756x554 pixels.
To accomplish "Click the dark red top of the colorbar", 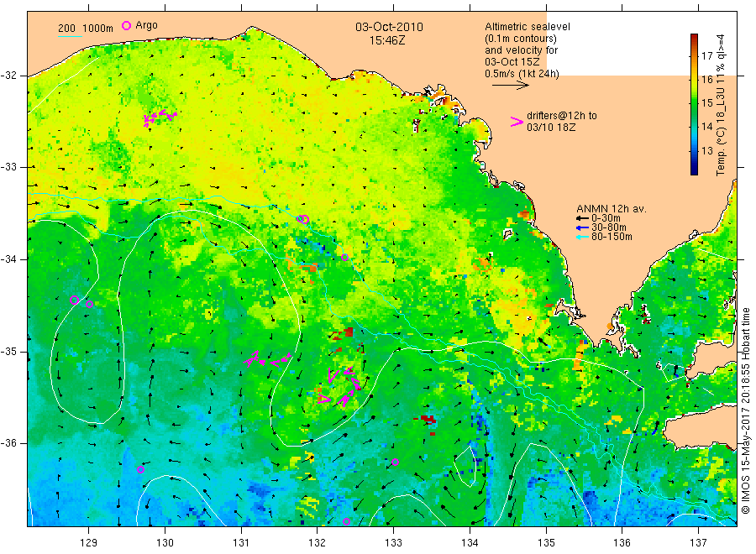I will pyautogui.click(x=694, y=38).
